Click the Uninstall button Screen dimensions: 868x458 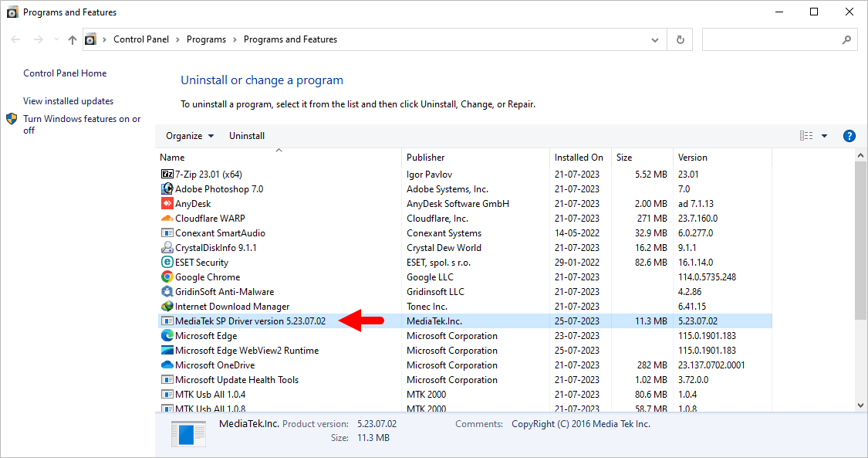point(247,135)
